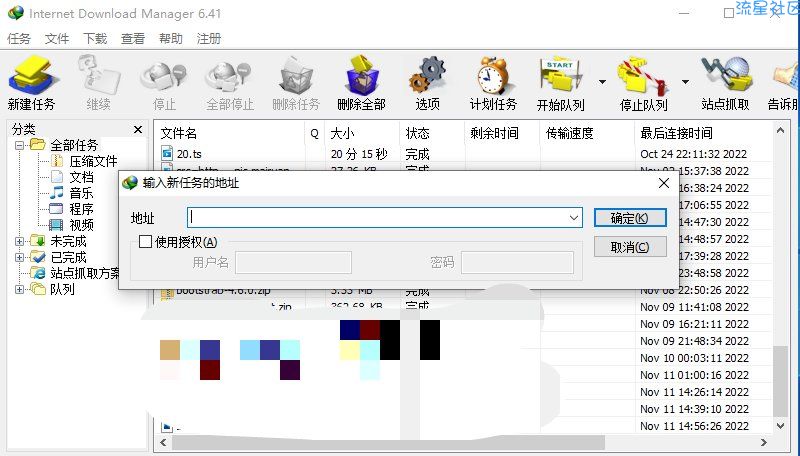Image resolution: width=800 pixels, height=456 pixels.
Task: Select 音乐 category
Action: pos(81,193)
